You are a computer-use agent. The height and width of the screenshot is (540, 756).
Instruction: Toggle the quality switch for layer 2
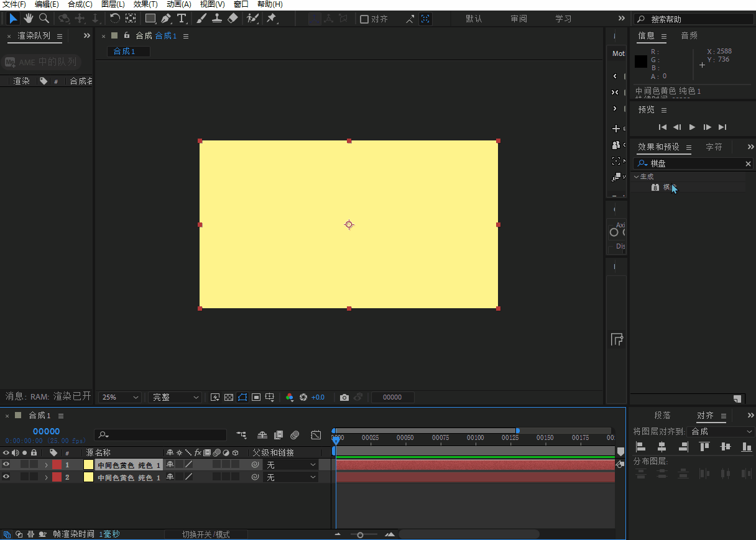(x=189, y=477)
